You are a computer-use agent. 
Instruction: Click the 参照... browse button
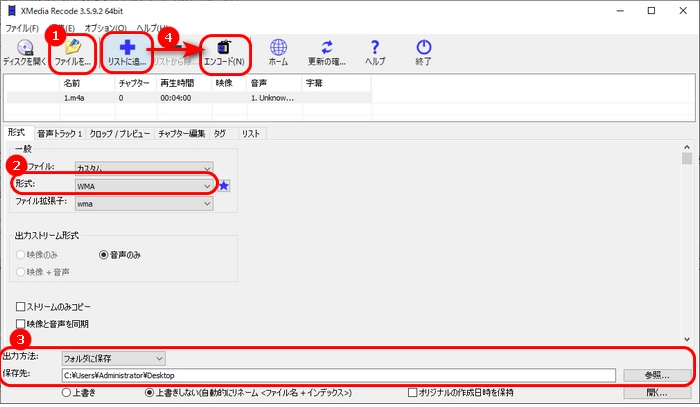[x=657, y=375]
